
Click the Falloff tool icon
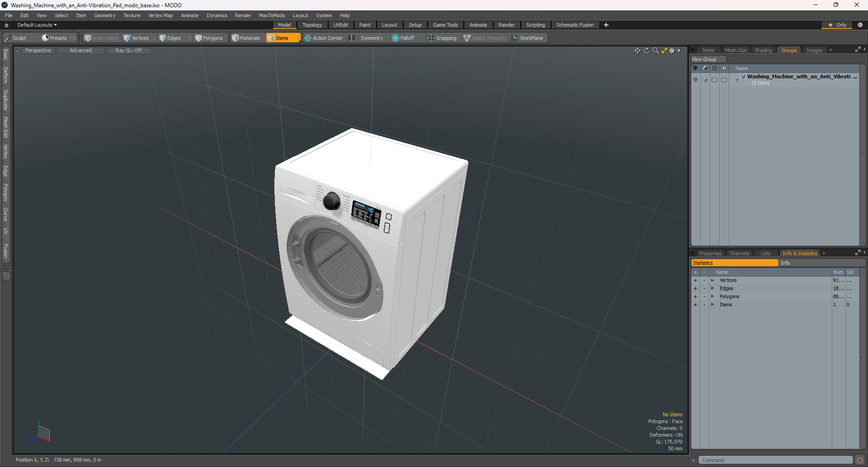396,38
